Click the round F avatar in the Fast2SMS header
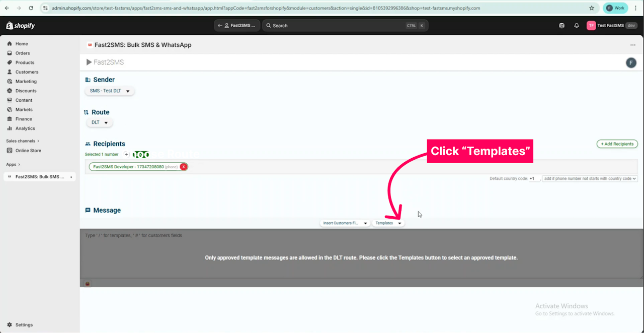 pos(631,62)
